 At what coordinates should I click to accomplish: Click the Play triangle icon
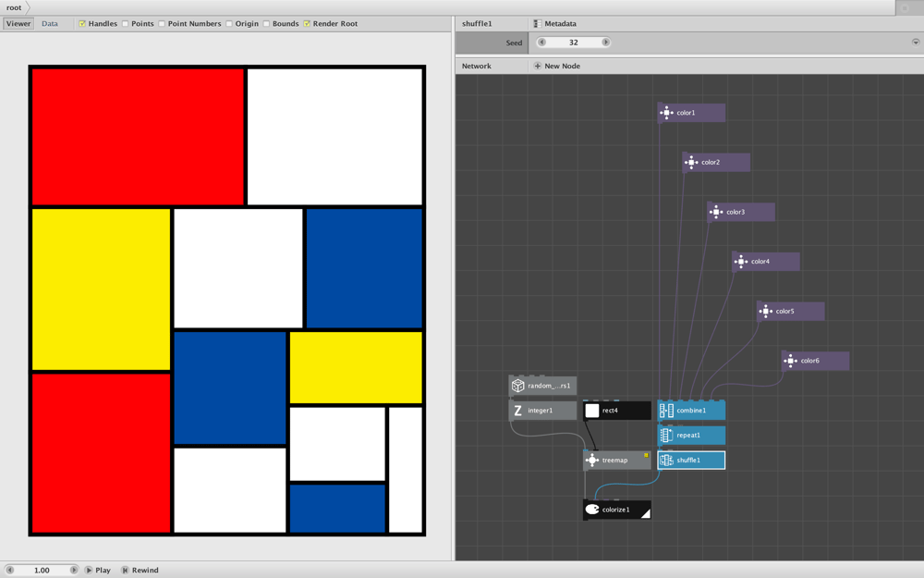click(x=89, y=571)
